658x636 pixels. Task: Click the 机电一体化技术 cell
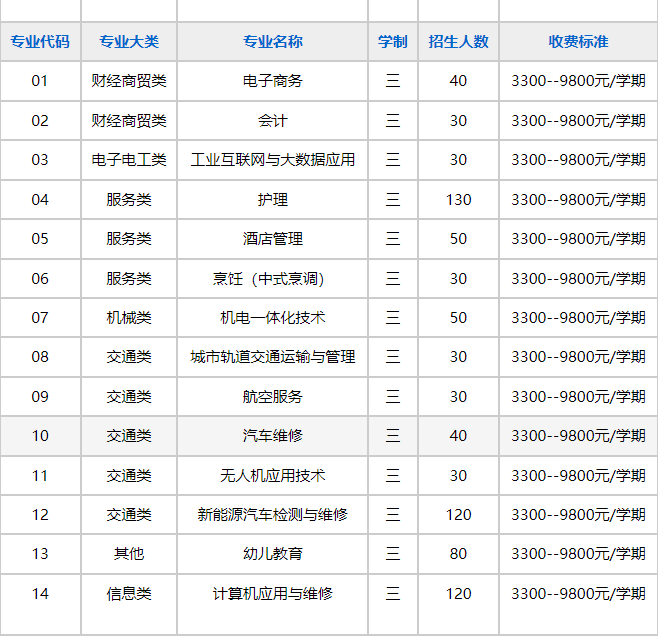tap(272, 318)
